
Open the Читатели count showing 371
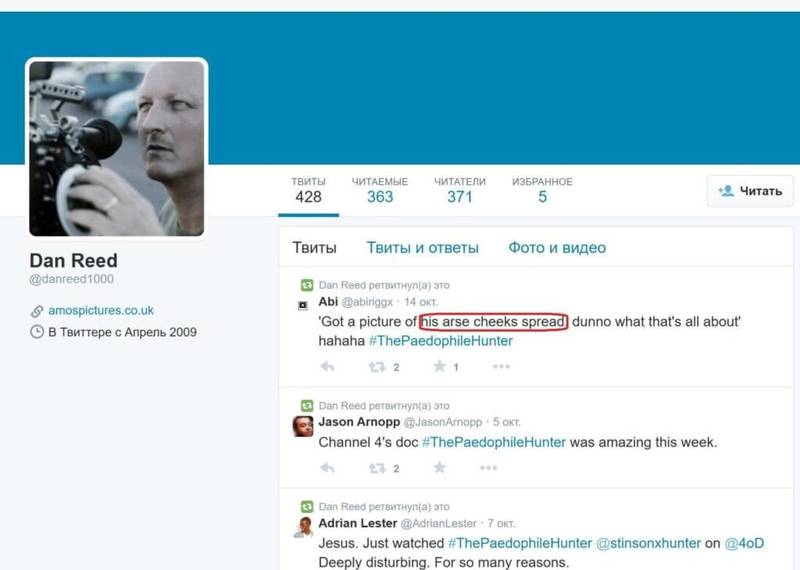point(460,191)
